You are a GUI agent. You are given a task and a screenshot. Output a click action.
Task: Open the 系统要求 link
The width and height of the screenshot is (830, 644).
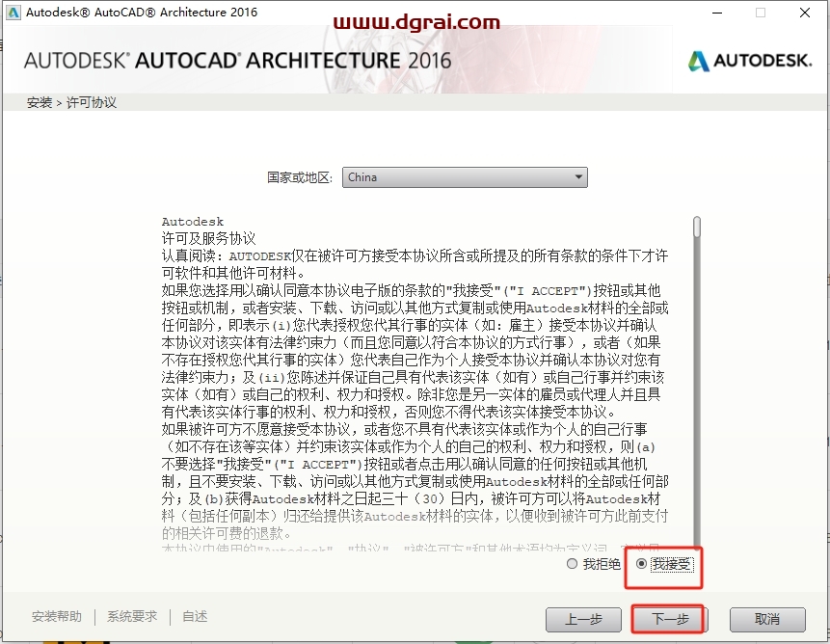pyautogui.click(x=132, y=616)
